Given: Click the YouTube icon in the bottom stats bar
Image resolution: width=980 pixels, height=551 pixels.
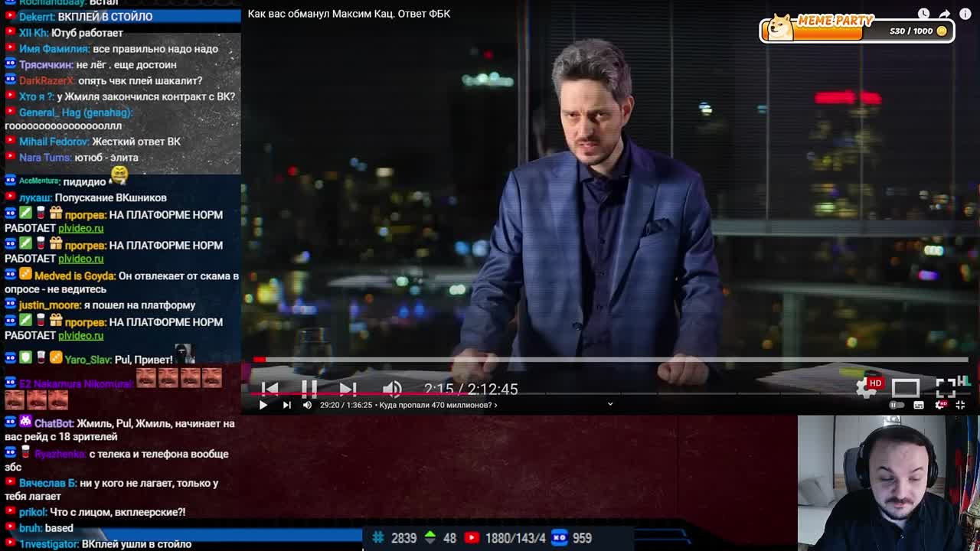Looking at the screenshot, I should [x=473, y=538].
